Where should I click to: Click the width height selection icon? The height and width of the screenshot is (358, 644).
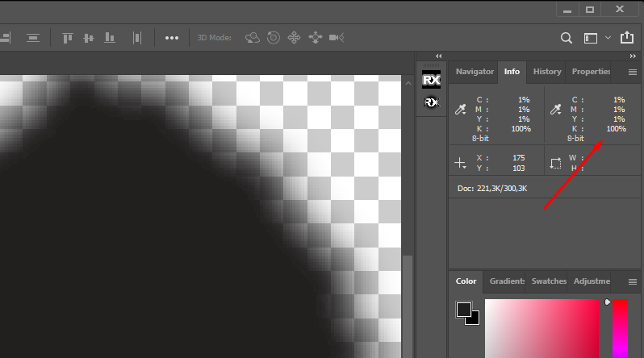[556, 163]
